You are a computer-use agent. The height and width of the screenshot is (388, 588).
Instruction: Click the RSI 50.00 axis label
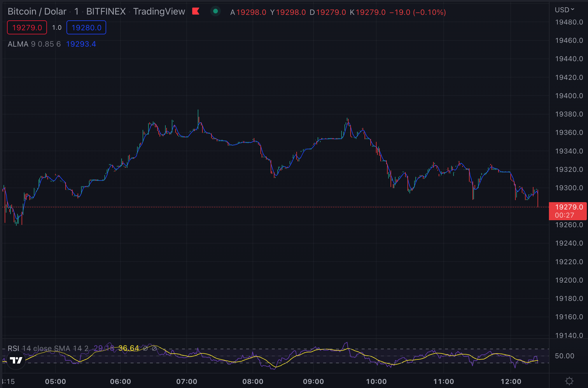[x=564, y=356]
